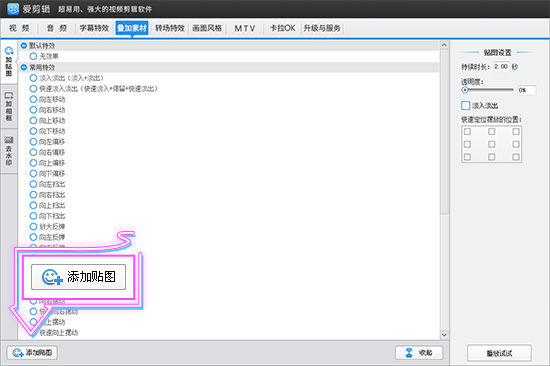Click the 添加贴图 button in bottom bar
550x366 pixels.
tap(32, 352)
